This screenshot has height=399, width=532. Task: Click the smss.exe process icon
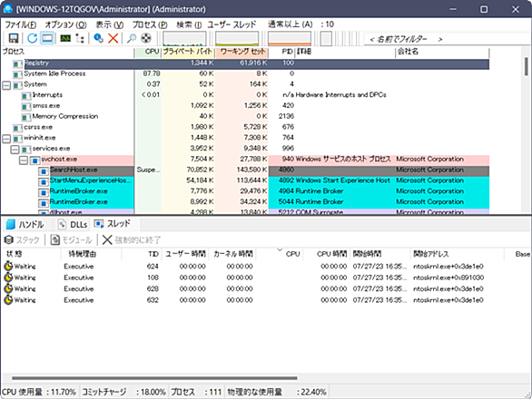26,107
